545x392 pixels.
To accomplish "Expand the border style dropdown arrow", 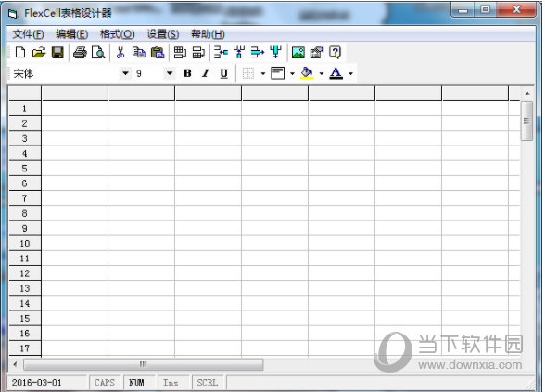I will (x=263, y=74).
